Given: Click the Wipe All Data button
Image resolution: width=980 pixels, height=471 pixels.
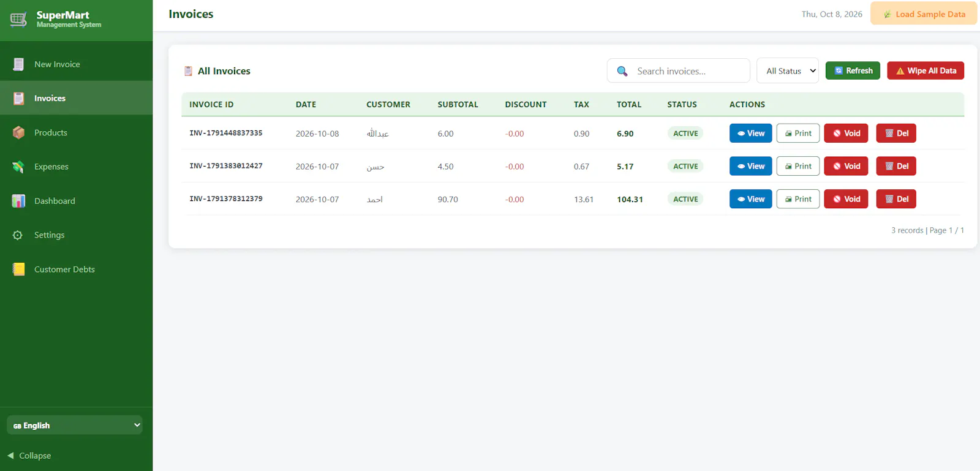Looking at the screenshot, I should [925, 70].
